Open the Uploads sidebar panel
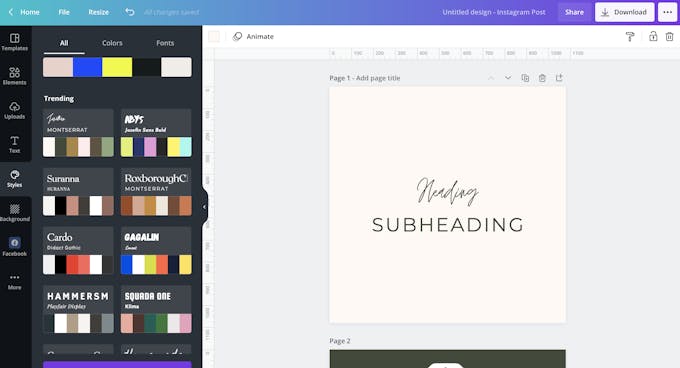The image size is (680, 368). [x=15, y=111]
